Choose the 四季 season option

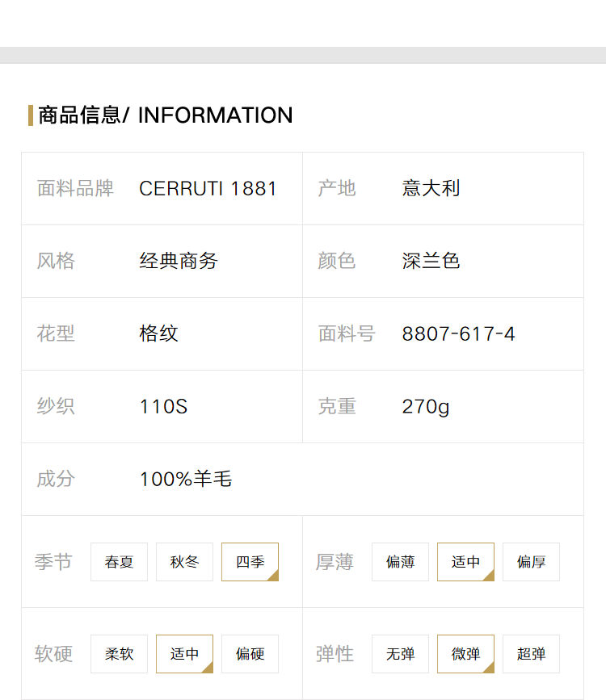(x=250, y=562)
